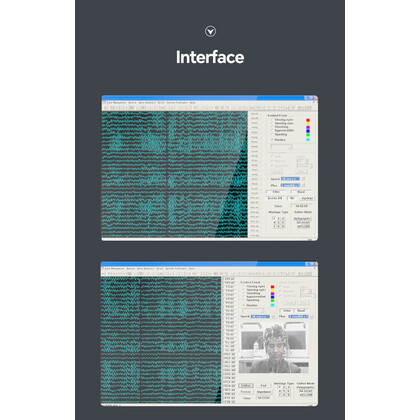Toggle Sparkling checkbox in window without video
The height and width of the screenshot is (420, 420).
[x=272, y=134]
